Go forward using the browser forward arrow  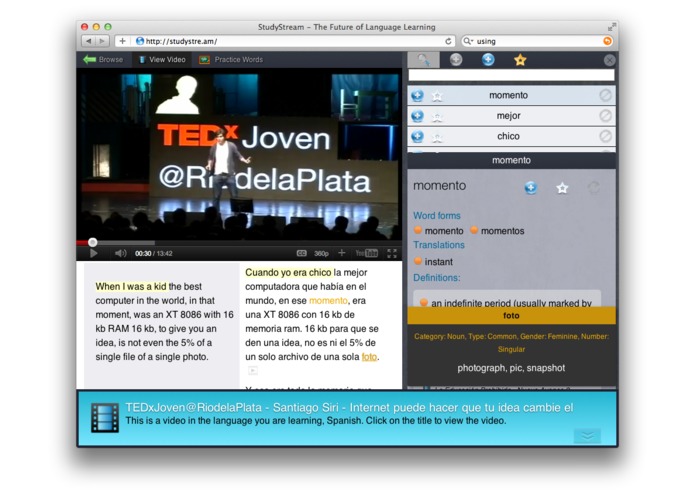pyautogui.click(x=102, y=41)
